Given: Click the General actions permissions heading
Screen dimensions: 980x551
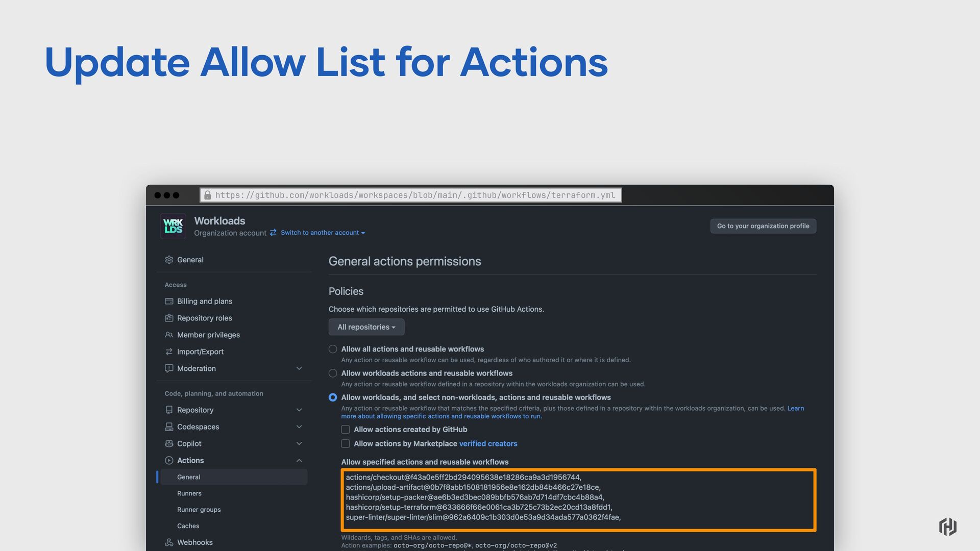Looking at the screenshot, I should click(x=405, y=261).
